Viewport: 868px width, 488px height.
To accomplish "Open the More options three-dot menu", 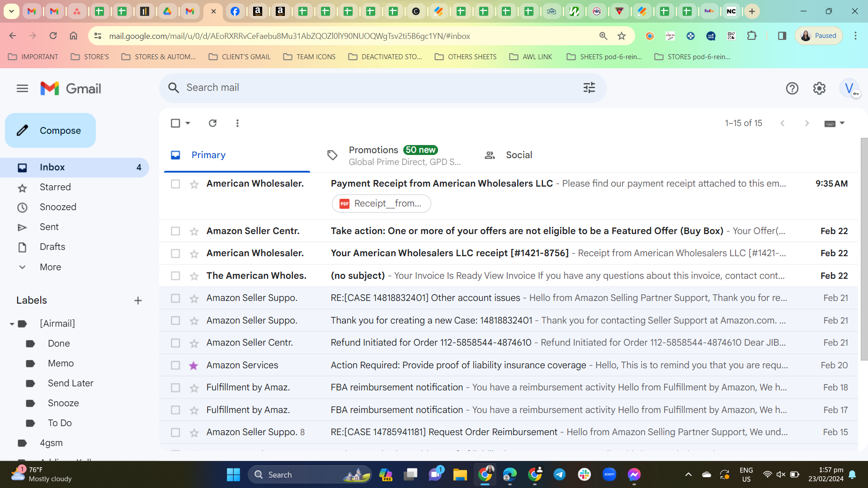I will (237, 123).
